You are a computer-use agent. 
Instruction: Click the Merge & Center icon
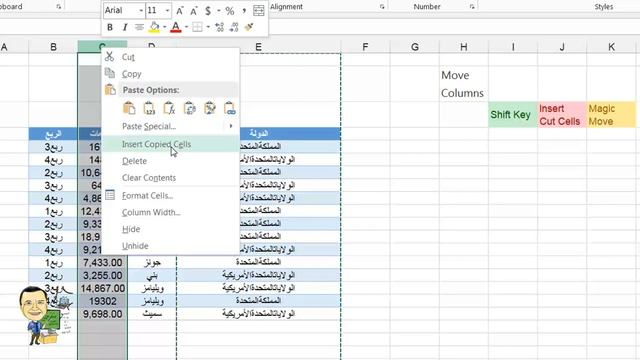click(x=259, y=11)
